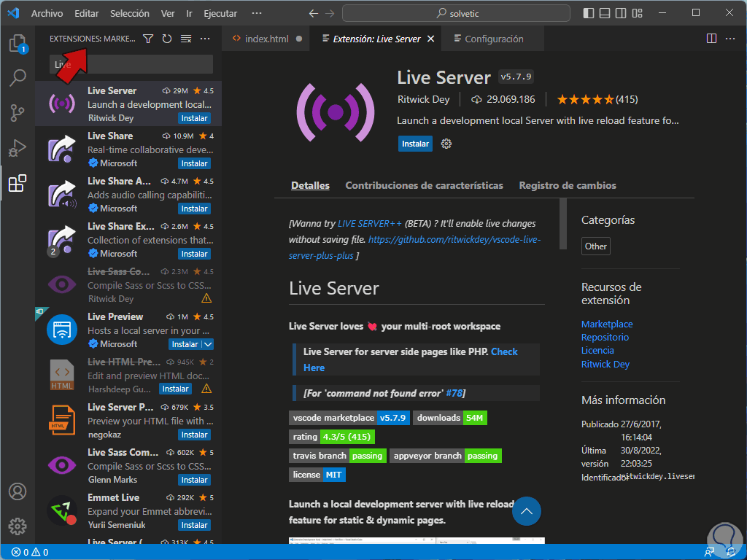This screenshot has height=560, width=747.
Task: Click Live HTML Previewer warning icon
Action: click(206, 389)
